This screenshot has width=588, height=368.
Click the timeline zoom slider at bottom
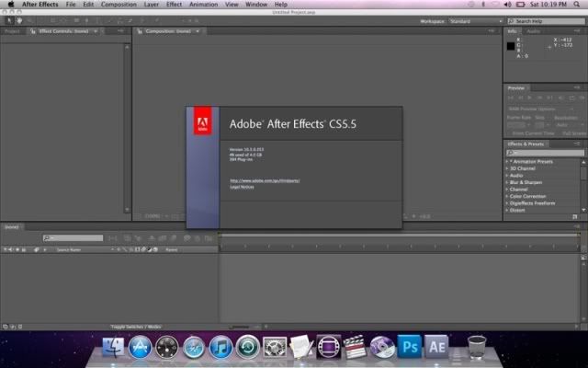(x=239, y=328)
